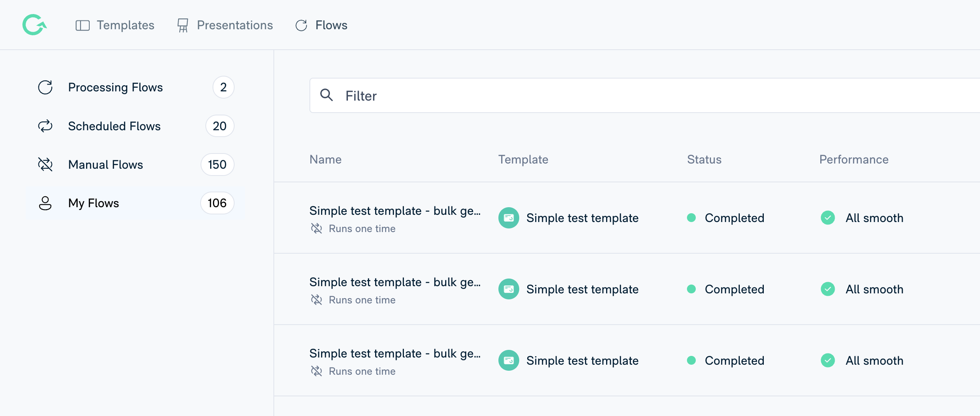Open third flow named Simple test template - bulk ge...
Image resolution: width=980 pixels, height=416 pixels.
[395, 353]
